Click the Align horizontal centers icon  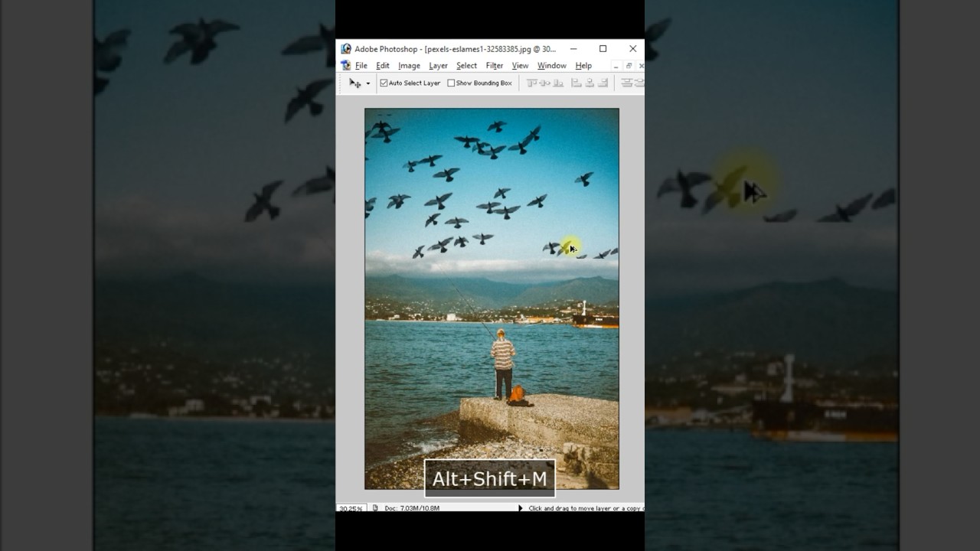point(590,83)
